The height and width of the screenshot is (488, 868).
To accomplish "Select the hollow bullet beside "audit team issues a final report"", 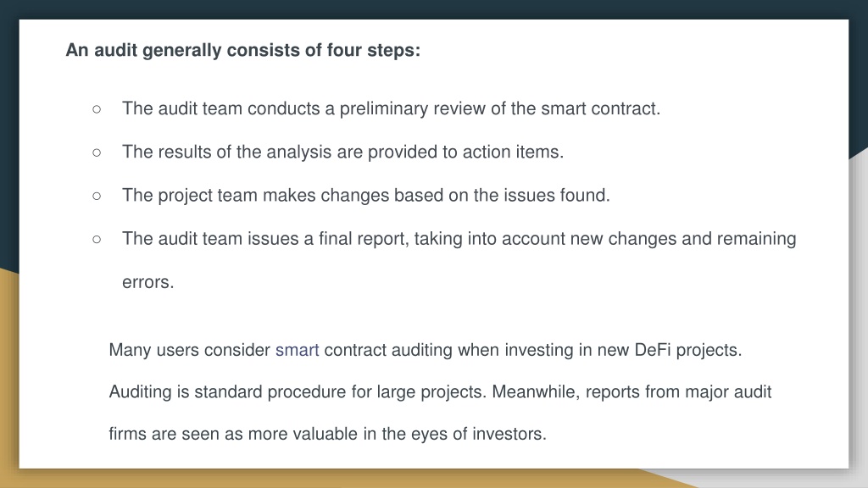I will coord(97,240).
